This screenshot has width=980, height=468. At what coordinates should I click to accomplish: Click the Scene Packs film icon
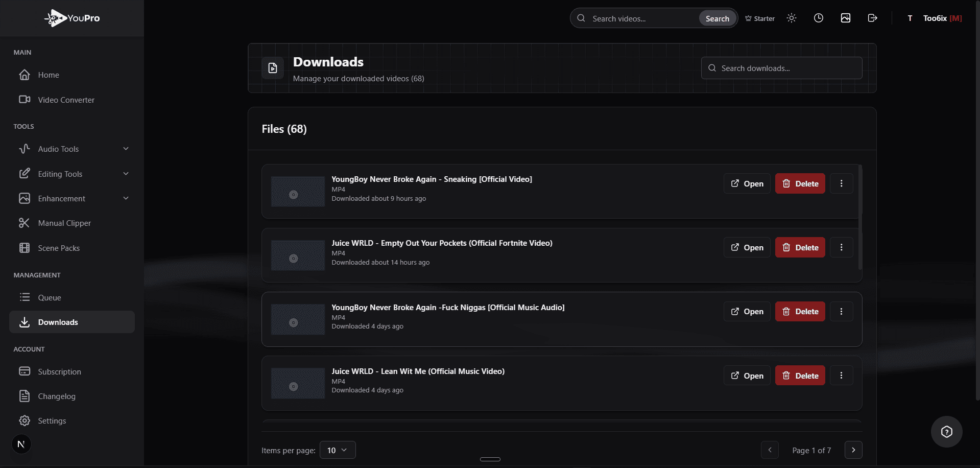pyautogui.click(x=25, y=248)
